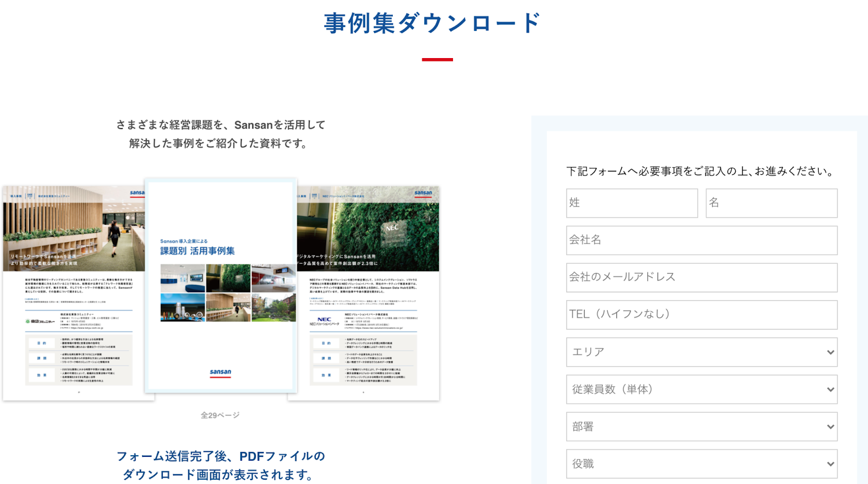Focus the 会社名 company name field

click(702, 240)
